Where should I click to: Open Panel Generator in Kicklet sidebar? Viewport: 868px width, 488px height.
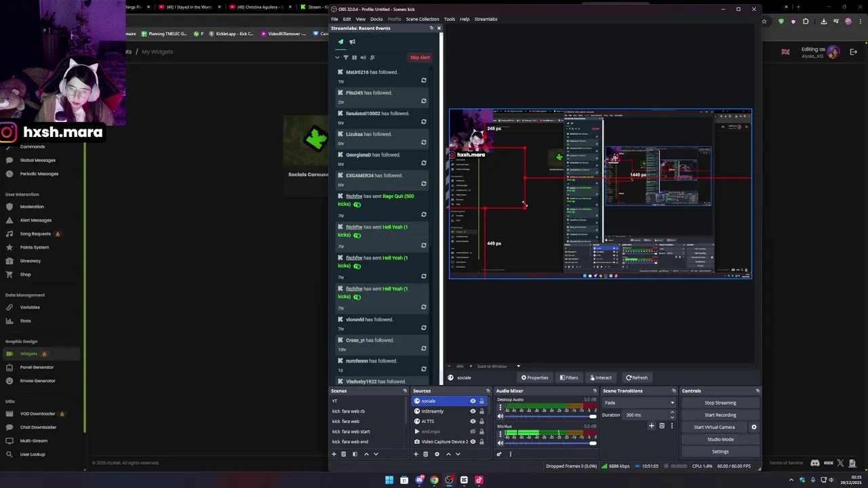click(37, 367)
